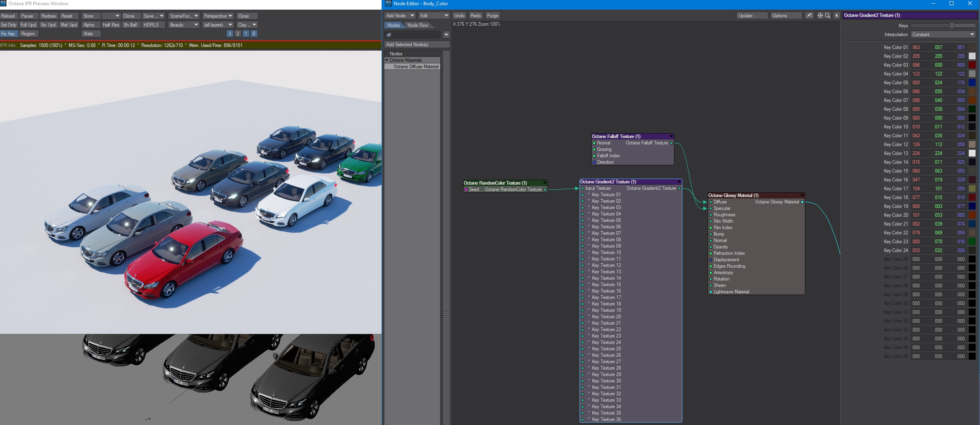The image size is (980, 425).
Task: Collapse properties panel with left arrow icon
Action: (x=837, y=16)
